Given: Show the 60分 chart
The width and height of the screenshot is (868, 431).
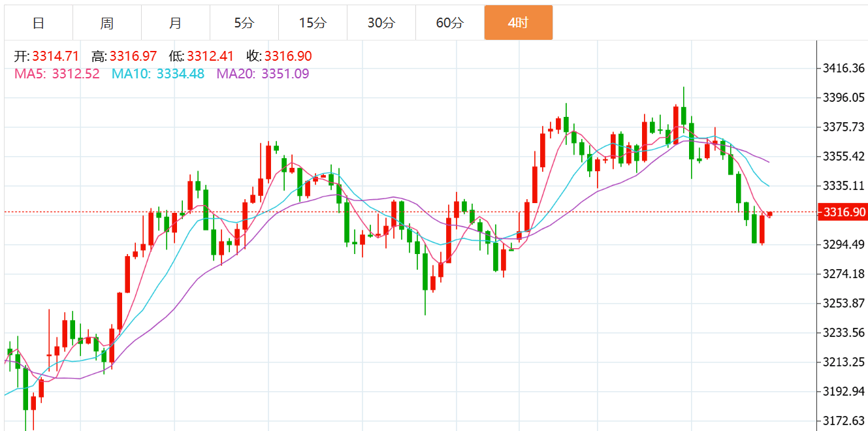Looking at the screenshot, I should 449,24.
